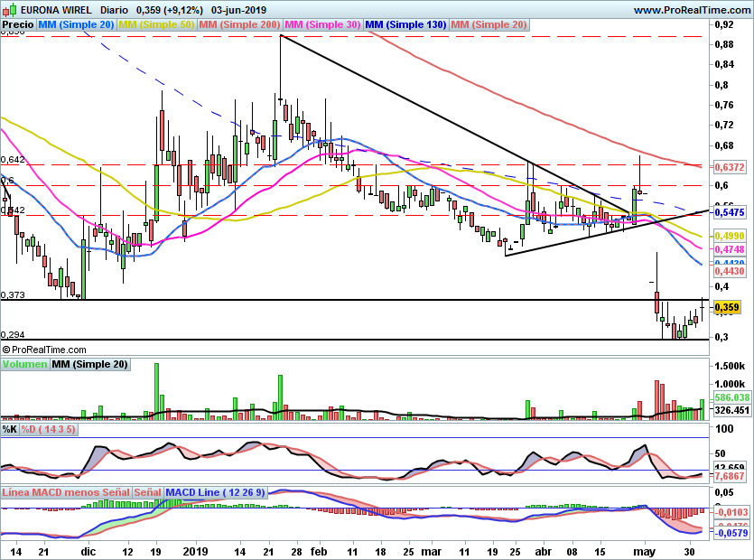The width and height of the screenshot is (754, 560).
Task: Click the 0,6372 price tag on axis
Action: click(730, 167)
